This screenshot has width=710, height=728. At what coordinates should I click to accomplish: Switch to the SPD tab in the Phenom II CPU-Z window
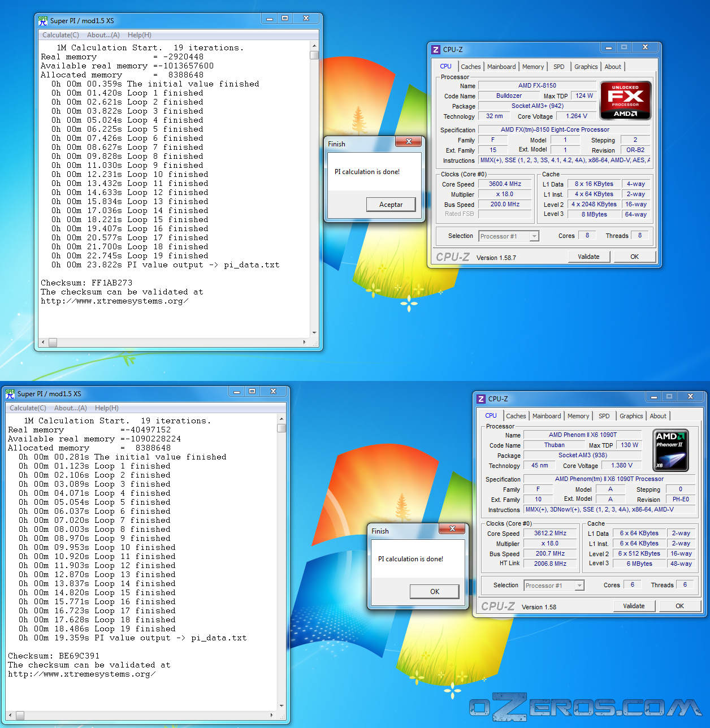pos(604,416)
